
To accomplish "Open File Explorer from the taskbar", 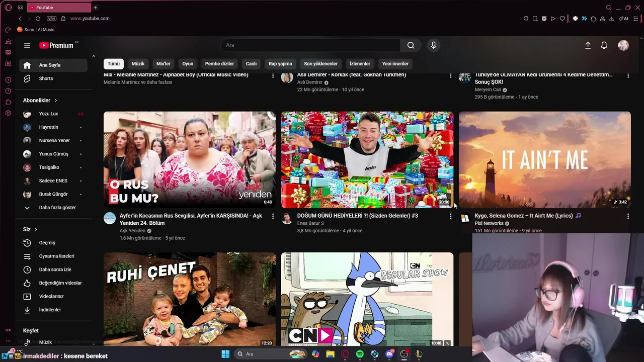I will 330,354.
